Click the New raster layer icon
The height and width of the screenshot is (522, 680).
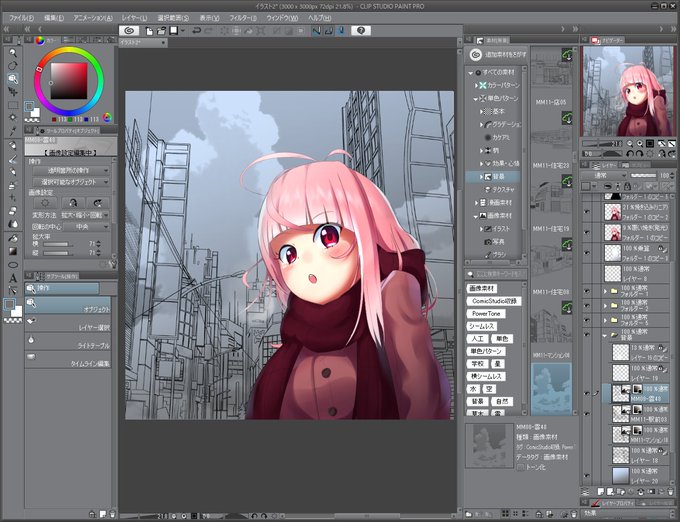click(601, 492)
